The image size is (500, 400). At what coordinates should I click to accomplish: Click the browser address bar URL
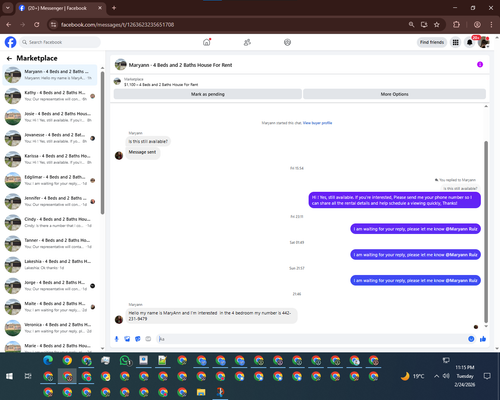pyautogui.click(x=117, y=25)
